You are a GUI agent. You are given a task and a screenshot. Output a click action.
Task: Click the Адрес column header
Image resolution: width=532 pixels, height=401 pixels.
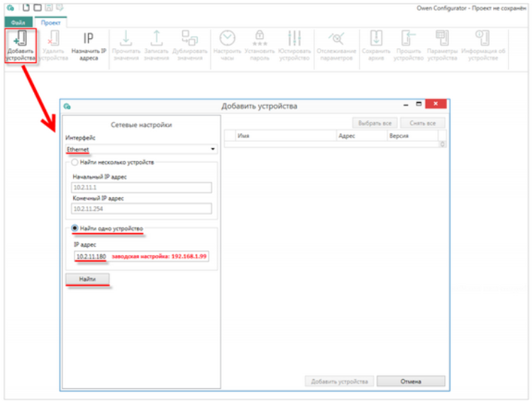tap(362, 135)
